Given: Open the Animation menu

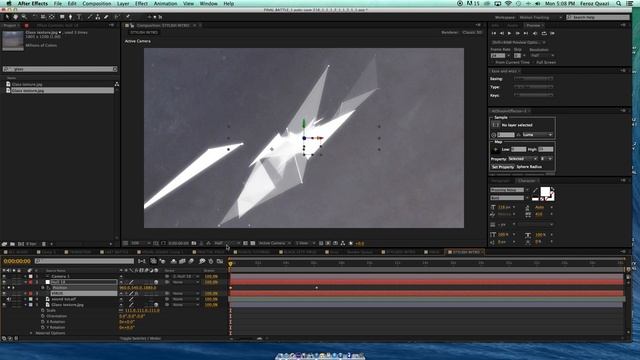Looking at the screenshot, I should (165, 4).
